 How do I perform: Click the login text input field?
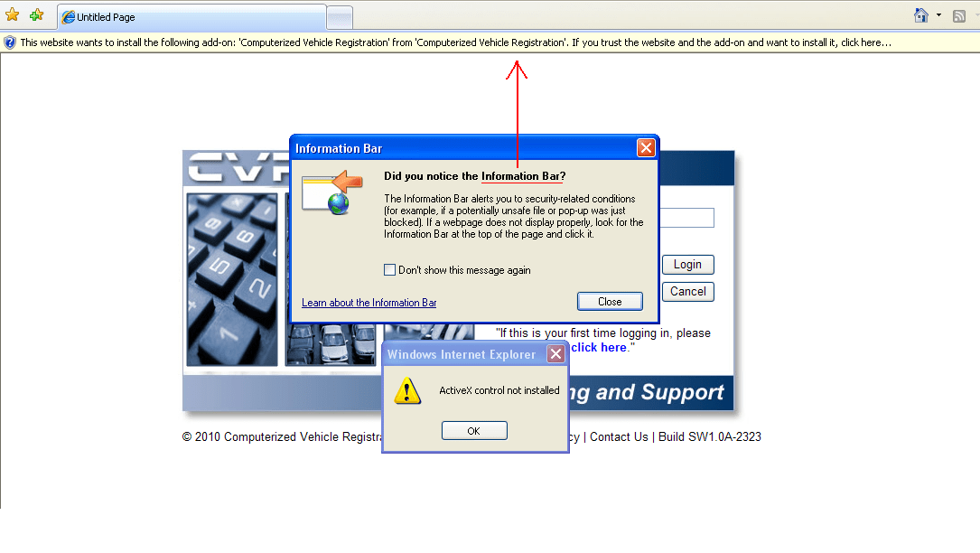pyautogui.click(x=686, y=218)
